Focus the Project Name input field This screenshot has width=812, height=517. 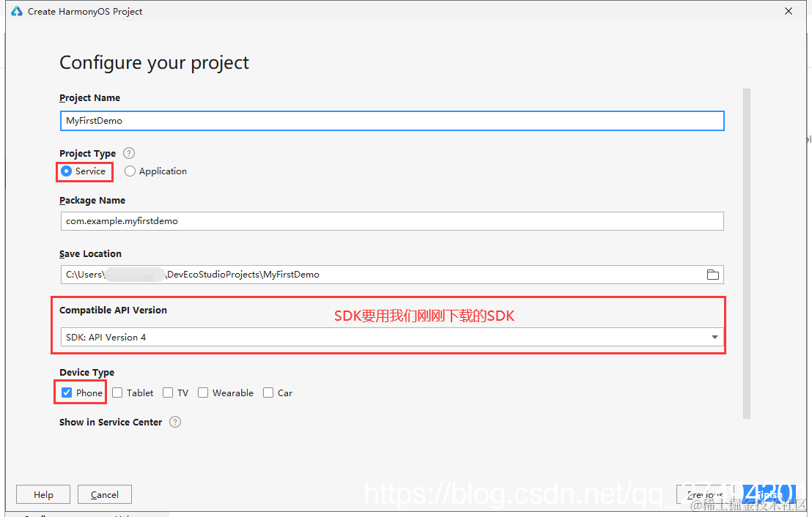[x=392, y=121]
